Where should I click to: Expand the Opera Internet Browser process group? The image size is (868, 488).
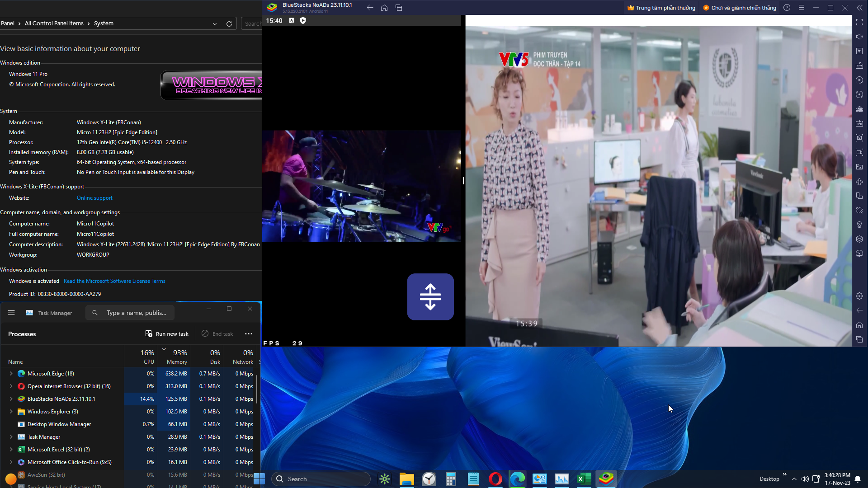tap(11, 386)
